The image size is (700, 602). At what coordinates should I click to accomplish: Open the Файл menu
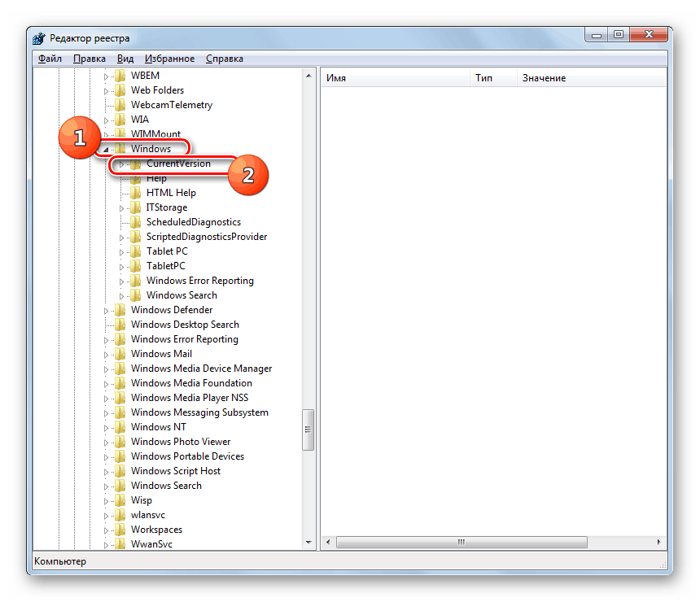50,59
